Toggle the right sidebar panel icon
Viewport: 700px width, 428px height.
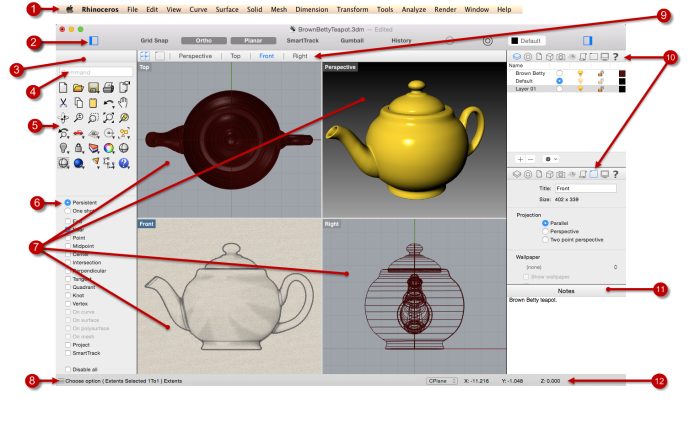click(588, 41)
